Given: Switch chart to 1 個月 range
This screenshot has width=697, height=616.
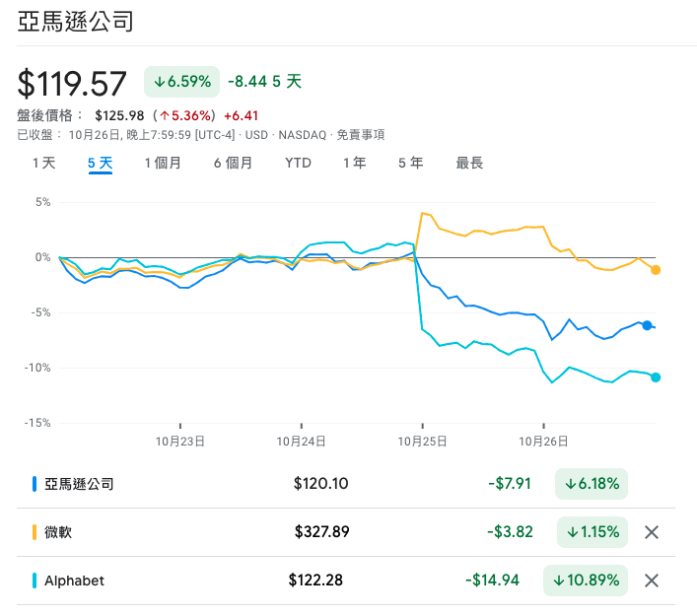Looking at the screenshot, I should pyautogui.click(x=163, y=163).
